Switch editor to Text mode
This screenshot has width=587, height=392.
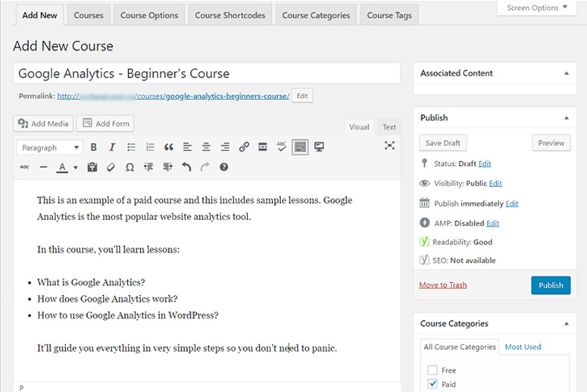[x=389, y=127]
